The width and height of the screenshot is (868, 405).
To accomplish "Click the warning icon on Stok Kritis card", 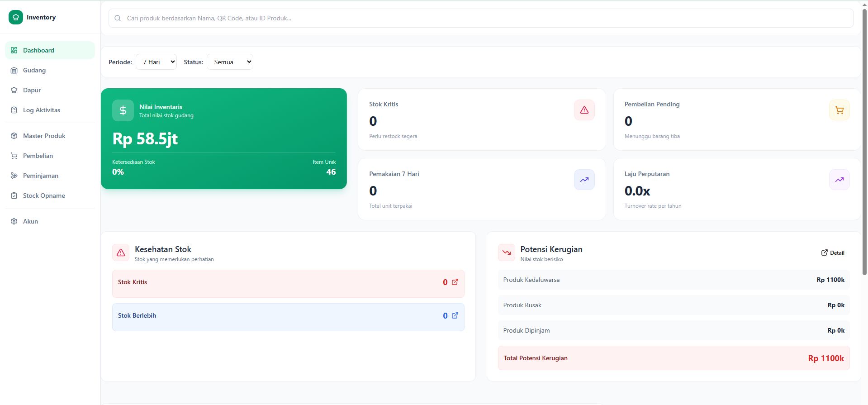I will (584, 110).
